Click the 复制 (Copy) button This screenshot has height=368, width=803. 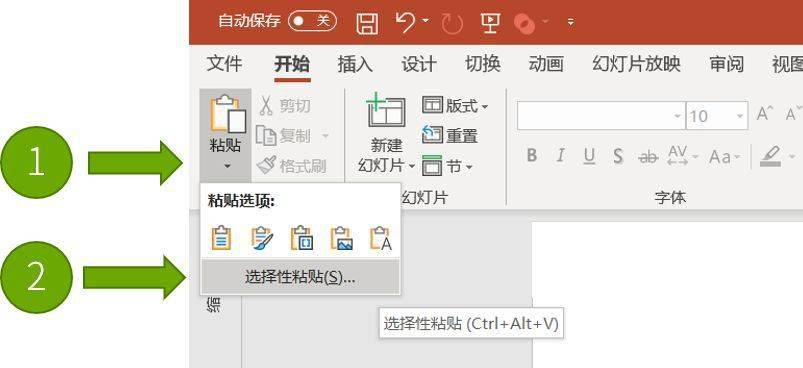click(284, 136)
